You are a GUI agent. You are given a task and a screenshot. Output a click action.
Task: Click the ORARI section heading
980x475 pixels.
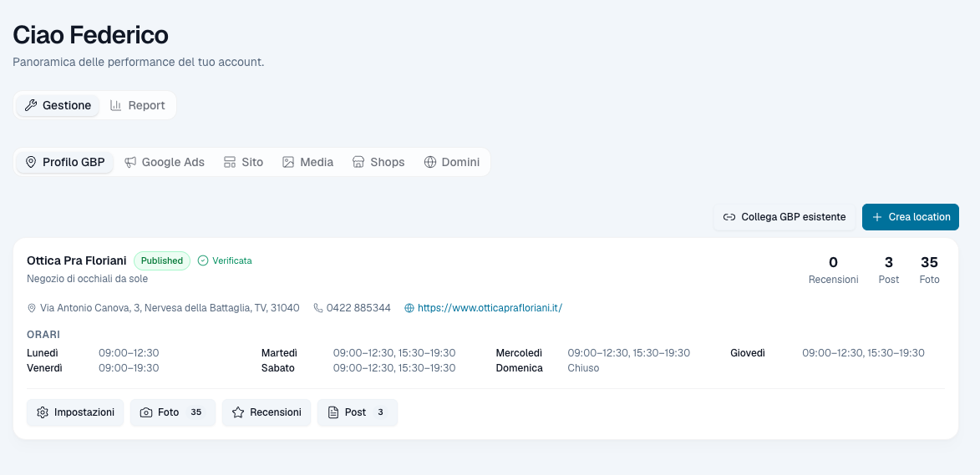(x=43, y=336)
